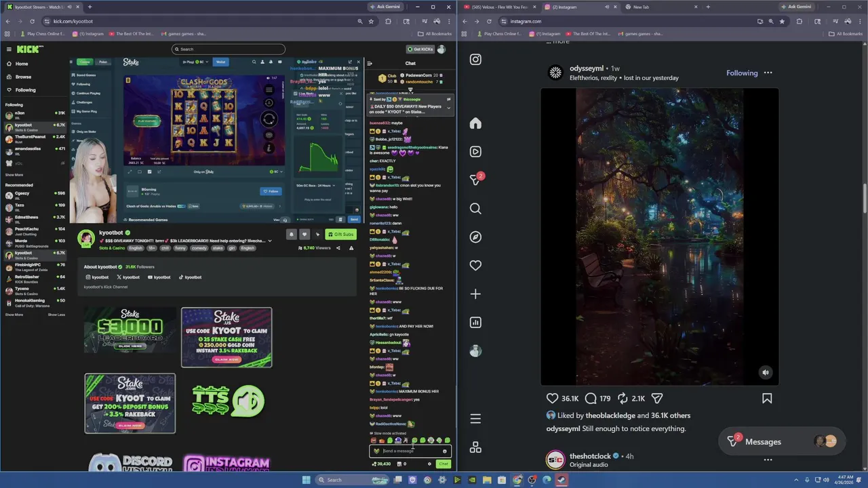Save odysseyml post with bookmark icon
This screenshot has height=488, width=868.
(x=767, y=399)
